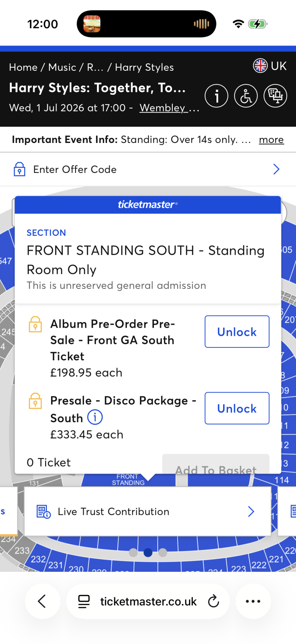Open the ticket basket icon

tap(275, 96)
